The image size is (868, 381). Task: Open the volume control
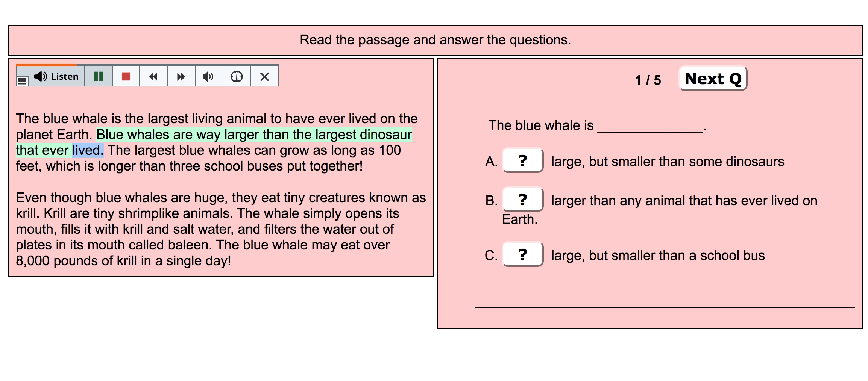[208, 76]
